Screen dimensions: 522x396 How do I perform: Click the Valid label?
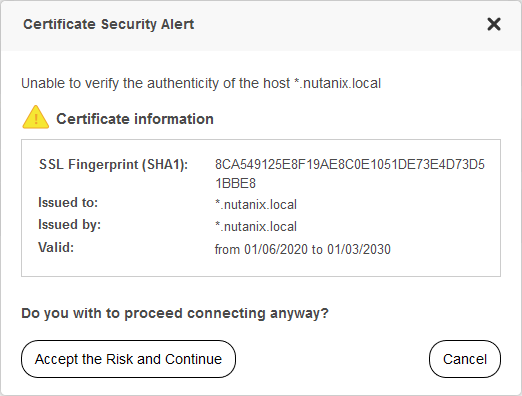(56, 247)
